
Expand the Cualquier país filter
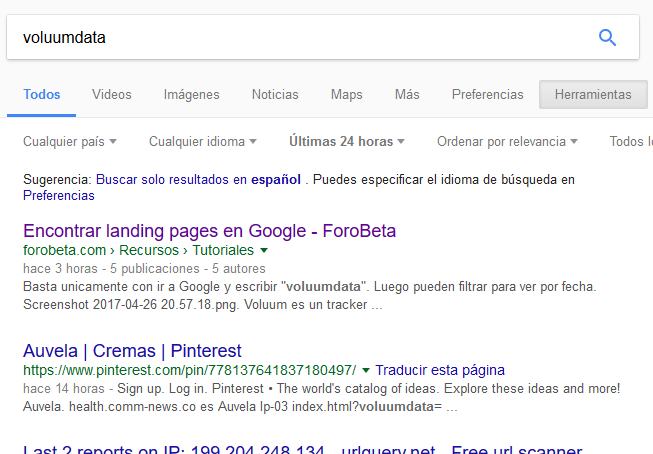tap(70, 142)
